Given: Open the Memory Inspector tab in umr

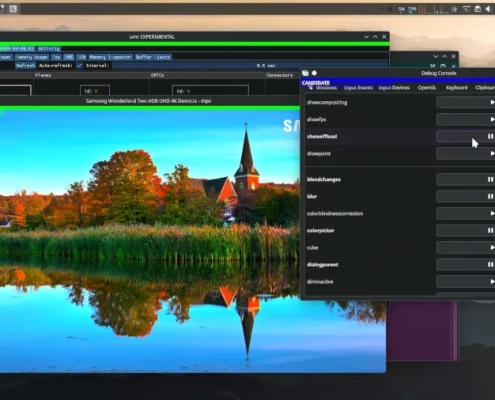Looking at the screenshot, I should point(110,57).
